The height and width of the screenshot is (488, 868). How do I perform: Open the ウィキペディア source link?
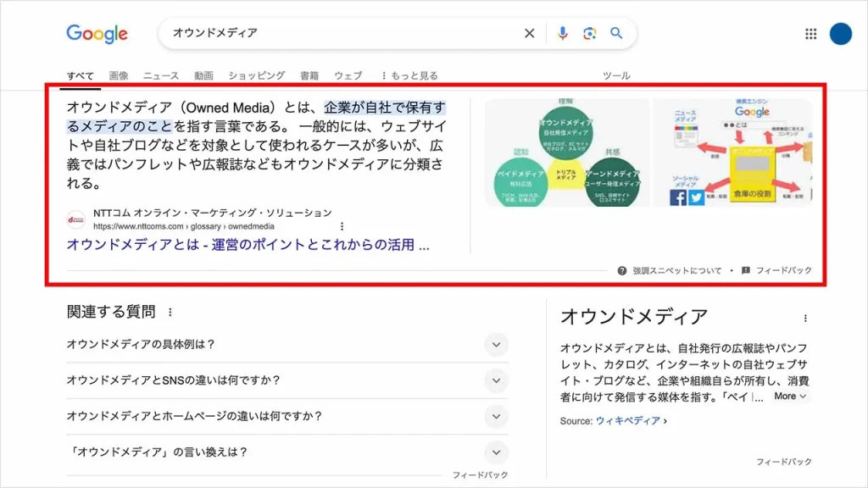630,420
